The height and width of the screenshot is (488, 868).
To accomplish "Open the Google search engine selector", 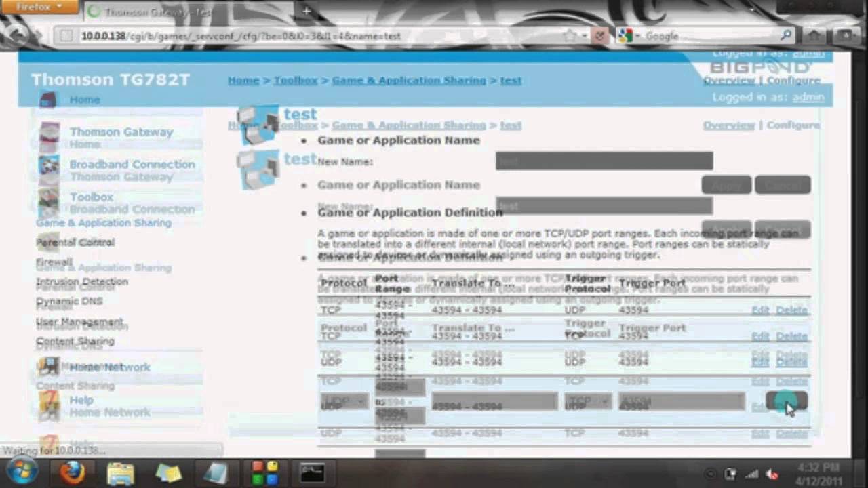I will pos(628,36).
